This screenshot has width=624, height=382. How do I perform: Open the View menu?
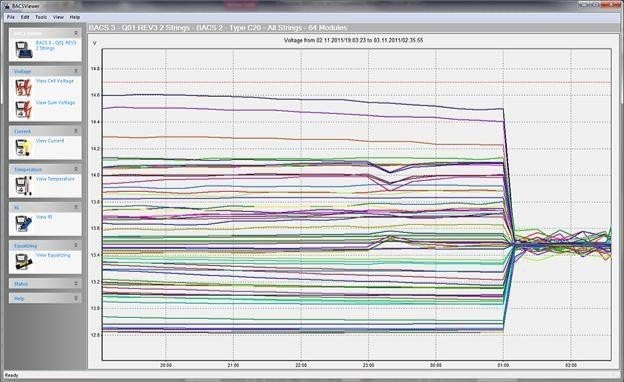pos(58,18)
